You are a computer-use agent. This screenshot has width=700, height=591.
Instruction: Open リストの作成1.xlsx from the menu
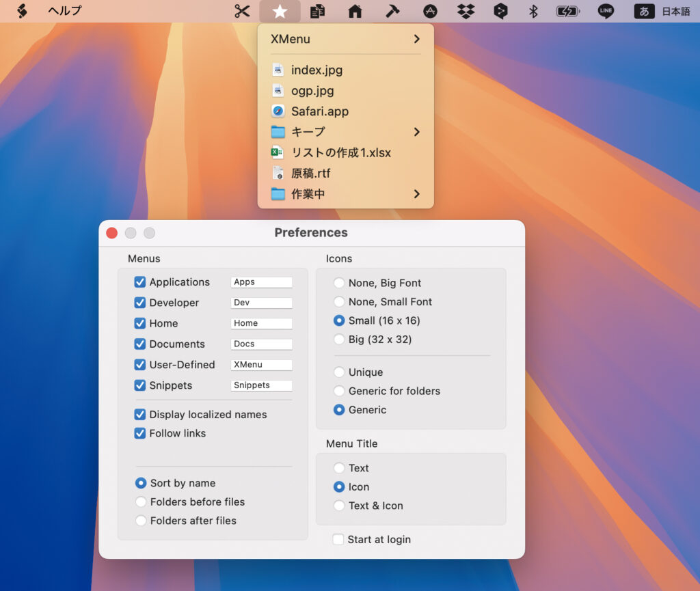pos(345,152)
